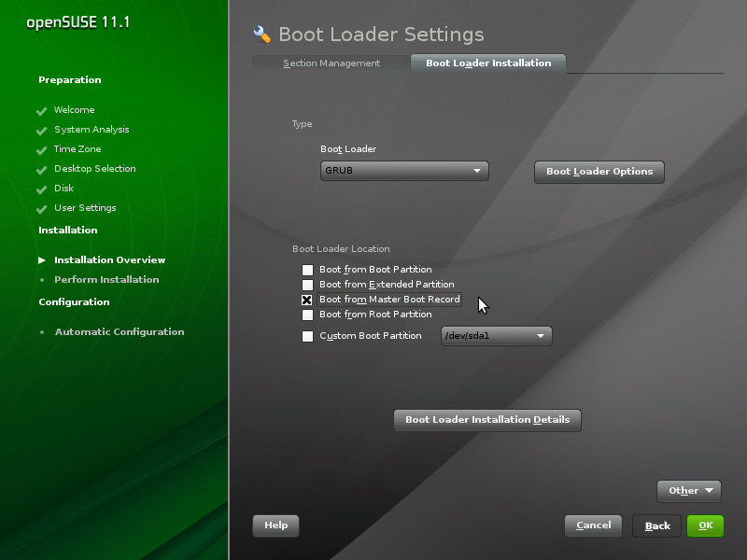
Task: Go Back to the previous screen
Action: tap(657, 525)
